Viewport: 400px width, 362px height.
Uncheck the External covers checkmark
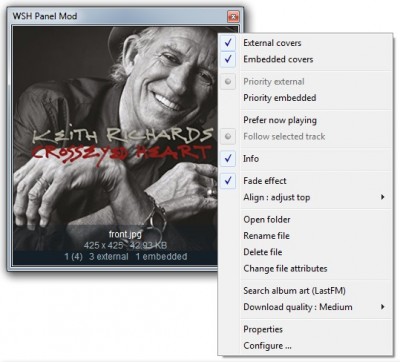click(x=228, y=43)
